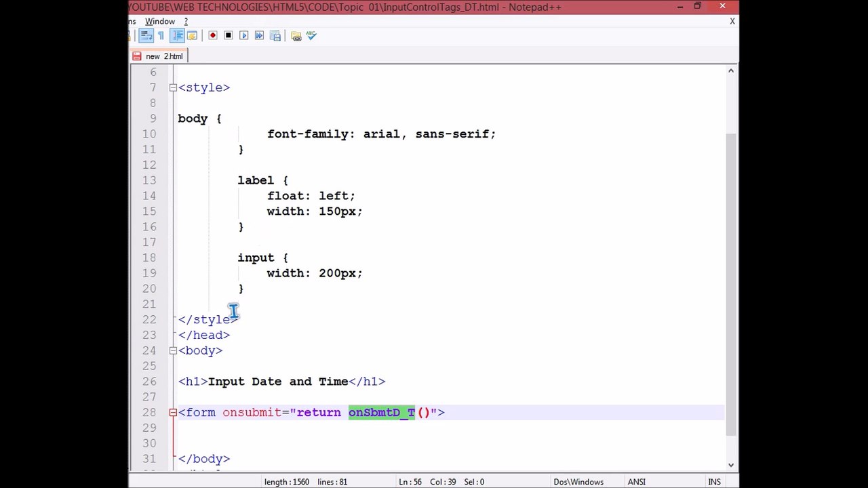Click the red unsaved disk icon on tab
This screenshot has height=488, width=868.
[x=137, y=56]
